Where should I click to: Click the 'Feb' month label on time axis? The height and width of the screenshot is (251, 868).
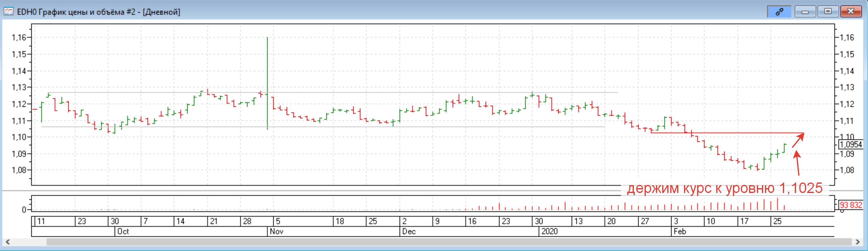pyautogui.click(x=680, y=232)
